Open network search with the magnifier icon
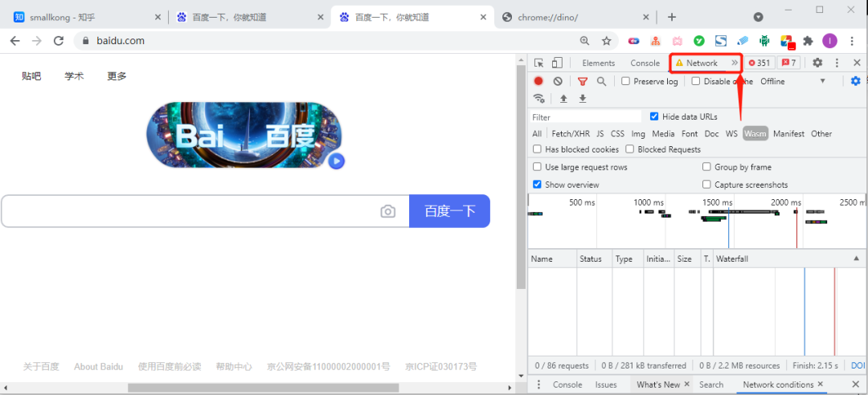This screenshot has height=395, width=868. point(601,81)
